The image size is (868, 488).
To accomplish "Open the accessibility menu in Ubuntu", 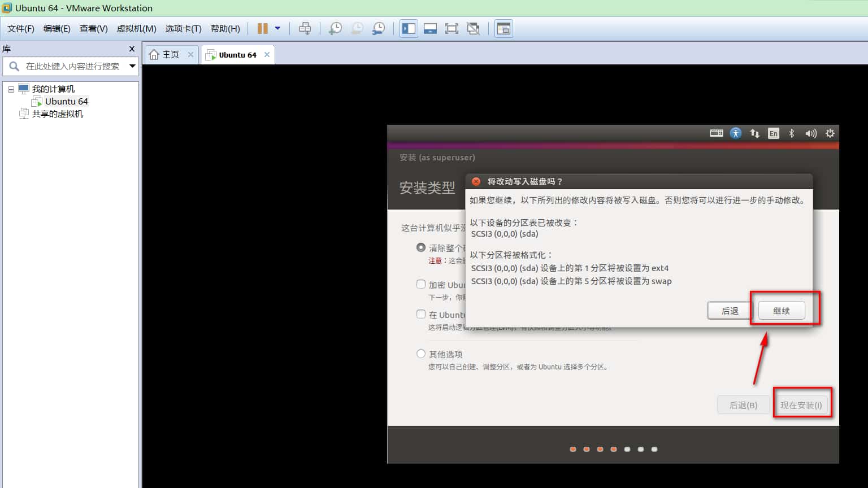I will click(x=735, y=133).
